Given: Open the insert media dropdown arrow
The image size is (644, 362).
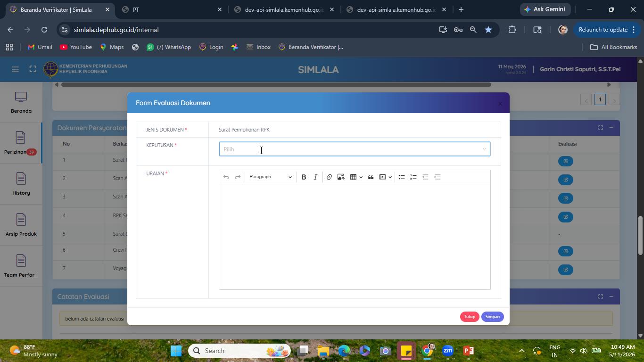Looking at the screenshot, I should point(390,177).
